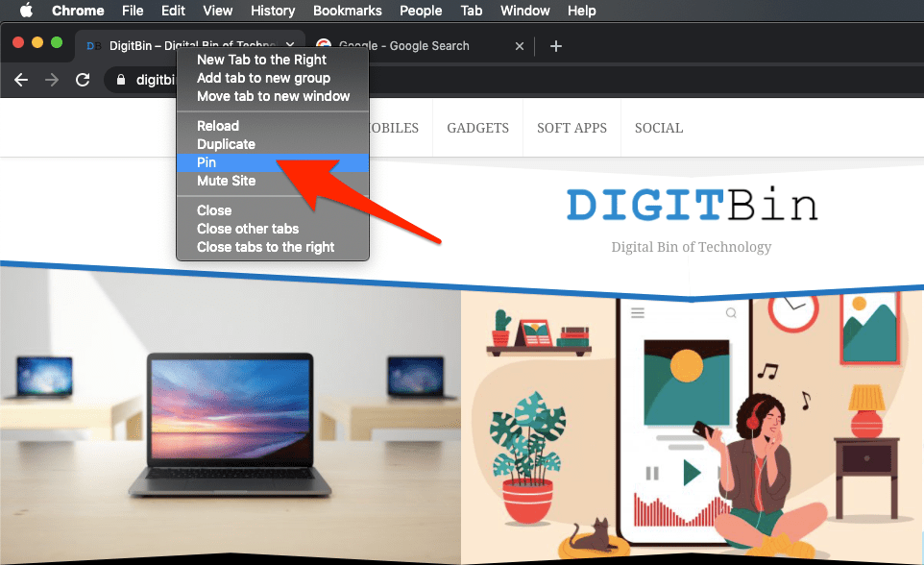Open the Tab menu in menu bar
This screenshot has width=924, height=565.
coord(472,11)
